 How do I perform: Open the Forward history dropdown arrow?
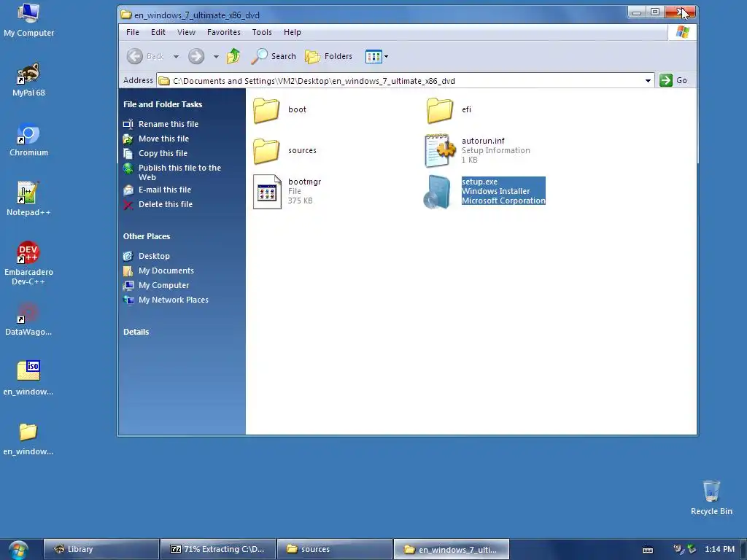click(x=216, y=57)
